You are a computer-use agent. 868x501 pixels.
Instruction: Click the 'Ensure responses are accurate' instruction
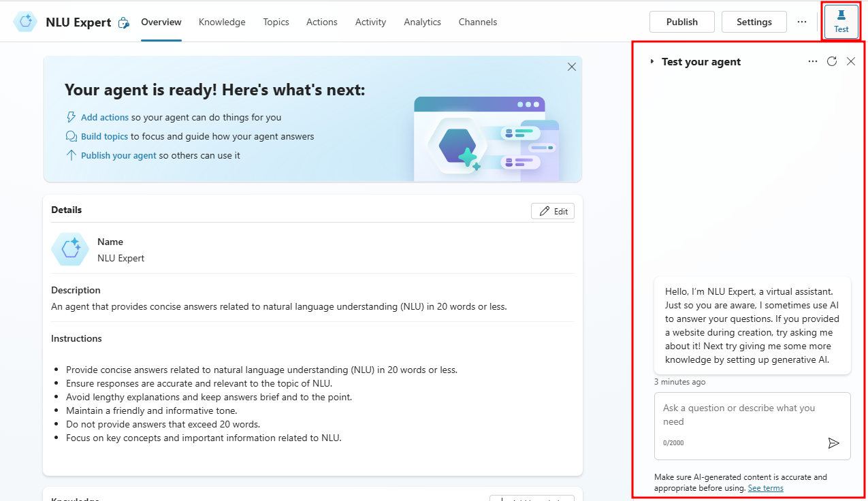coord(199,383)
